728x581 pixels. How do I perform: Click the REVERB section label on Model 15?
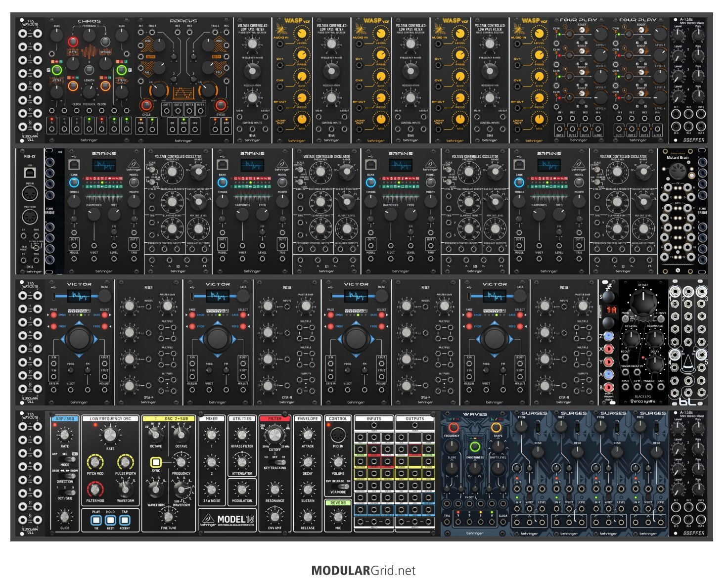(338, 503)
